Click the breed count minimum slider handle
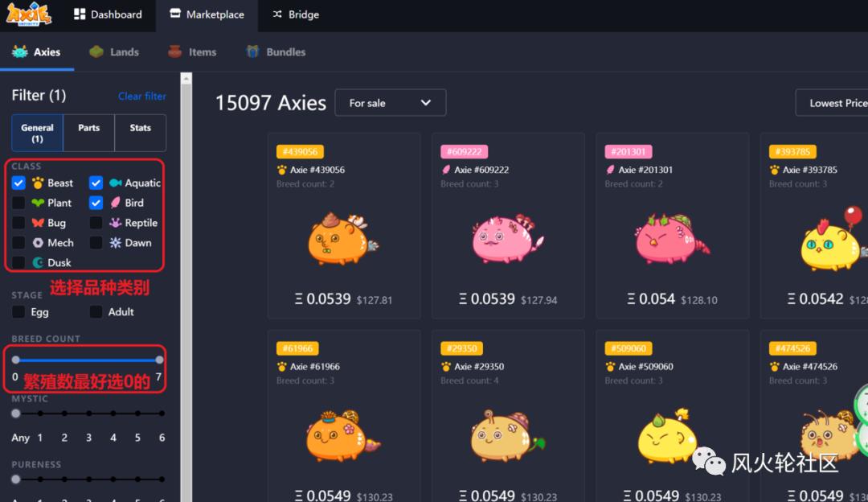This screenshot has width=868, height=502. [x=16, y=360]
